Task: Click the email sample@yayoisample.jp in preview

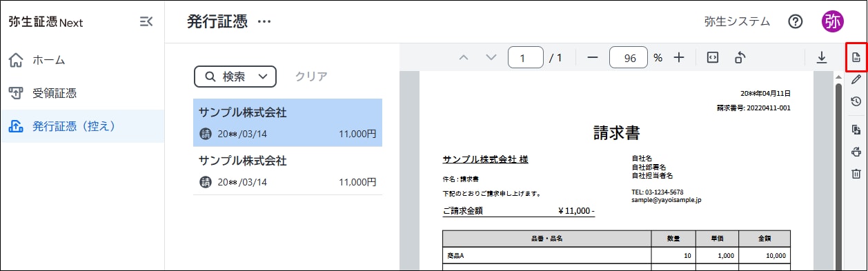Action: tap(666, 200)
